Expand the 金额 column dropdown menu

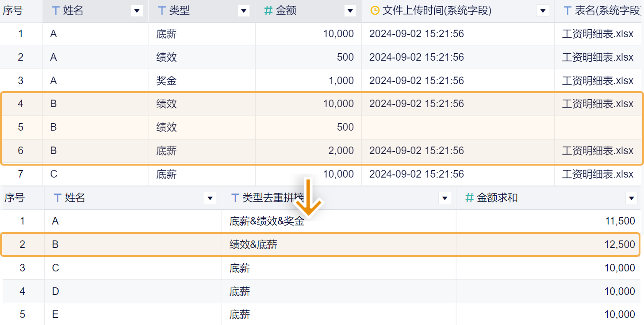tap(350, 11)
